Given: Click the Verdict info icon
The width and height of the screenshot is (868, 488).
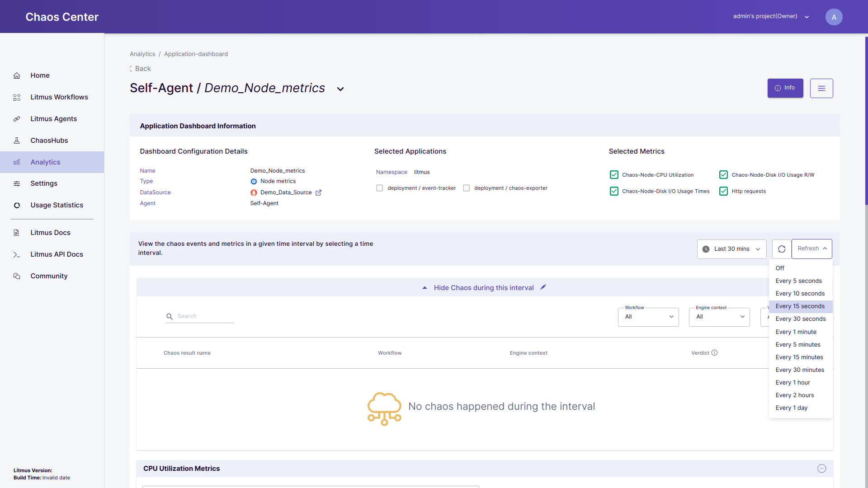Looking at the screenshot, I should [714, 353].
